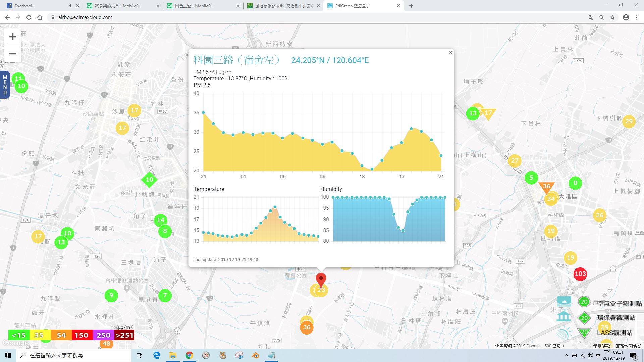Click the purple 250 legend swatch
Viewport: 644px width, 362px height.
click(x=103, y=335)
